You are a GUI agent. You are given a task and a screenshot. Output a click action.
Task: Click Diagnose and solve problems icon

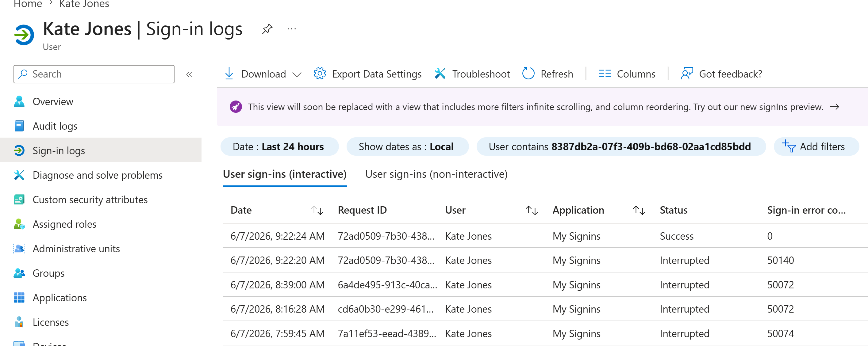(x=19, y=175)
